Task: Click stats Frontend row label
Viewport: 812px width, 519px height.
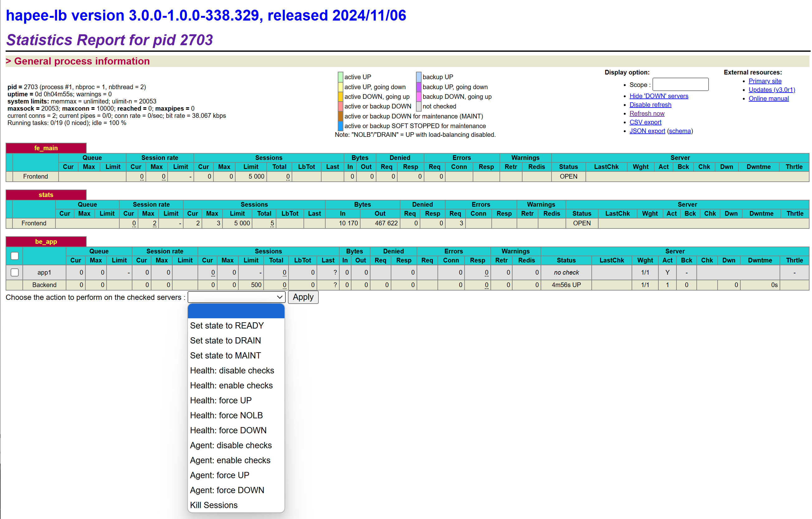Action: coord(34,223)
